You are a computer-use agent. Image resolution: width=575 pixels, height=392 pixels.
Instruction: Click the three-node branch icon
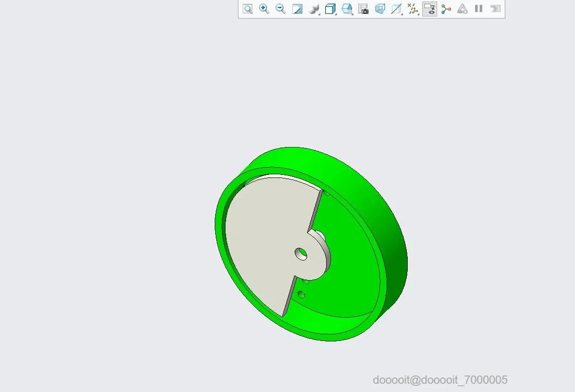click(446, 9)
